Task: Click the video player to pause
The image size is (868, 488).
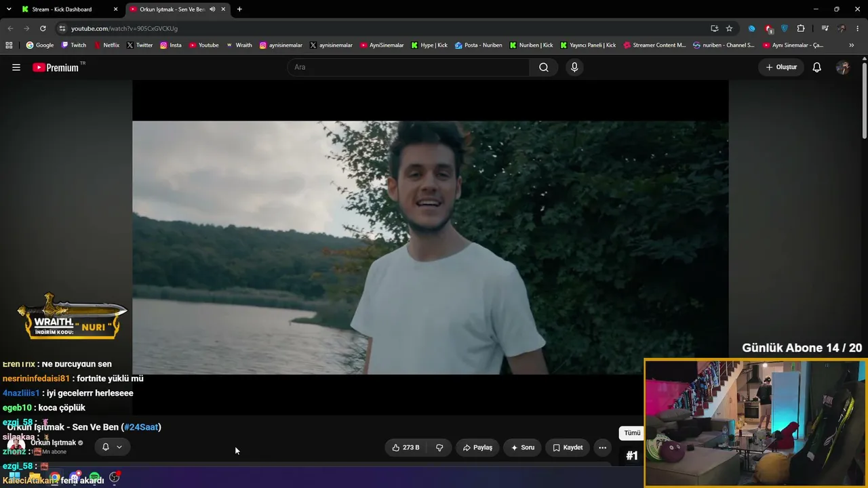Action: click(x=431, y=247)
